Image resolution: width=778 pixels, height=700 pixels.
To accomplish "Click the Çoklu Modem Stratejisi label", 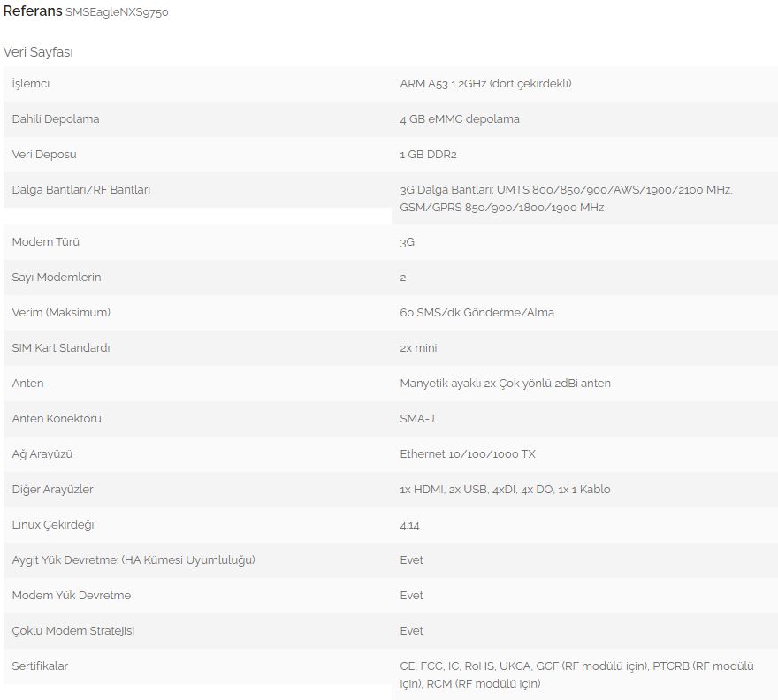I will click(x=73, y=631).
